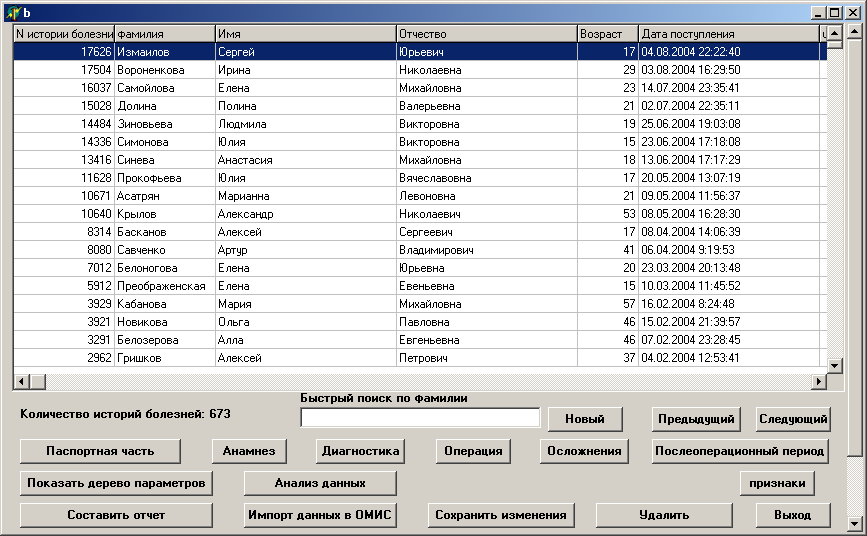This screenshot has width=867, height=536.
Task: Focus the quick surname search field
Action: point(420,418)
